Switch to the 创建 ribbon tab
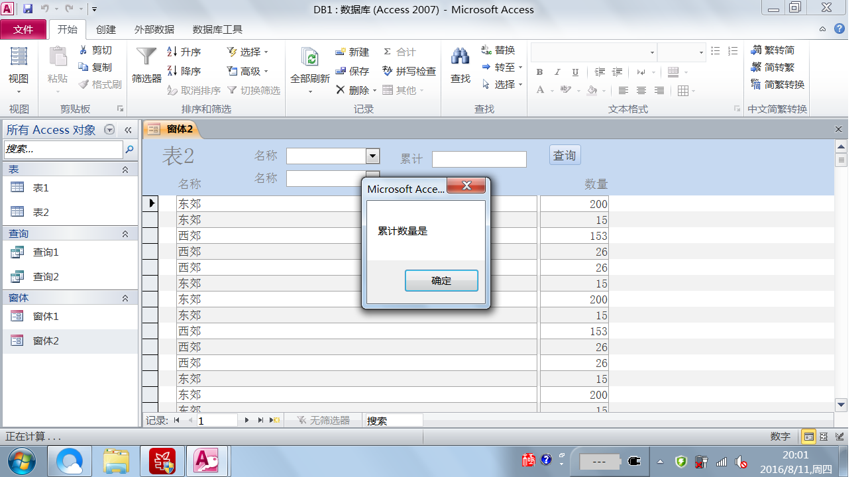Screen dimensions: 868x477 [106, 29]
